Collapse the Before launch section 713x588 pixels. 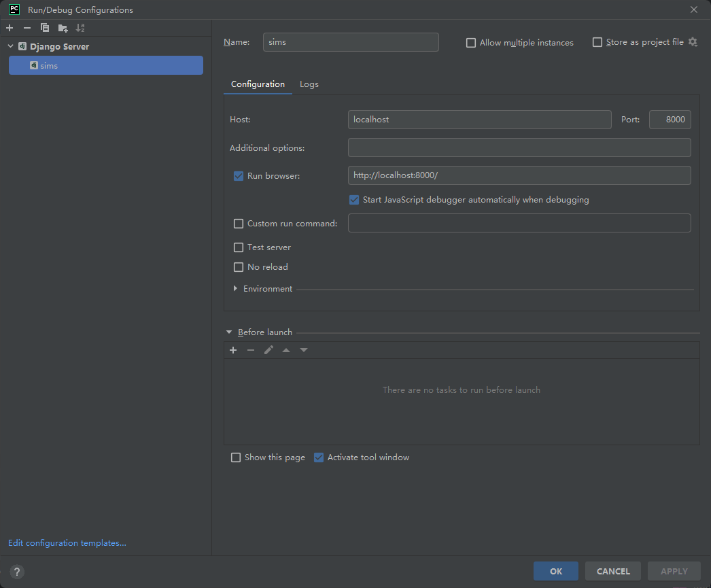[x=229, y=332]
